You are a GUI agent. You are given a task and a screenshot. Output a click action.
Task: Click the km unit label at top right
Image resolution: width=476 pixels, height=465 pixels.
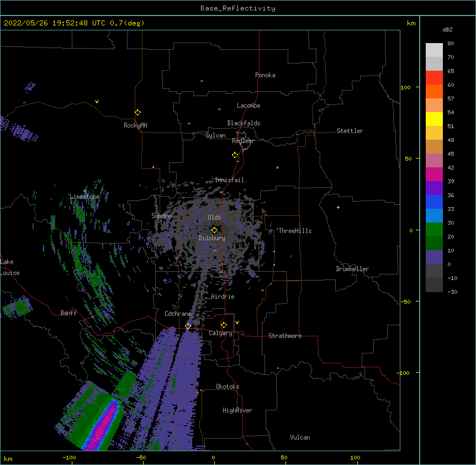pyautogui.click(x=411, y=23)
